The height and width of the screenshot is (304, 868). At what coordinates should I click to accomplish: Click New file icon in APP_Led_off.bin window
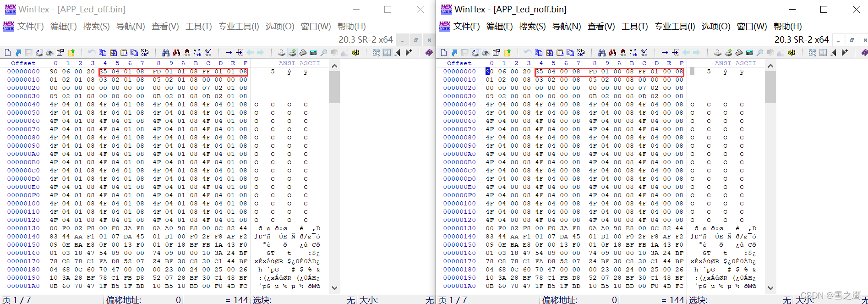tap(8, 53)
